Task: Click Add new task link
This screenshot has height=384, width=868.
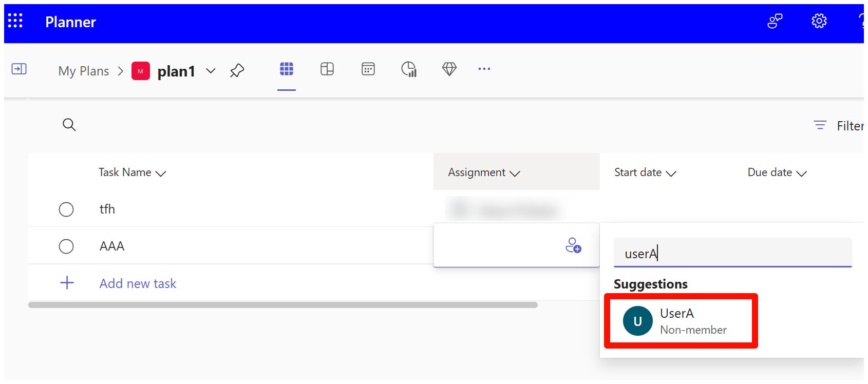Action: click(138, 283)
